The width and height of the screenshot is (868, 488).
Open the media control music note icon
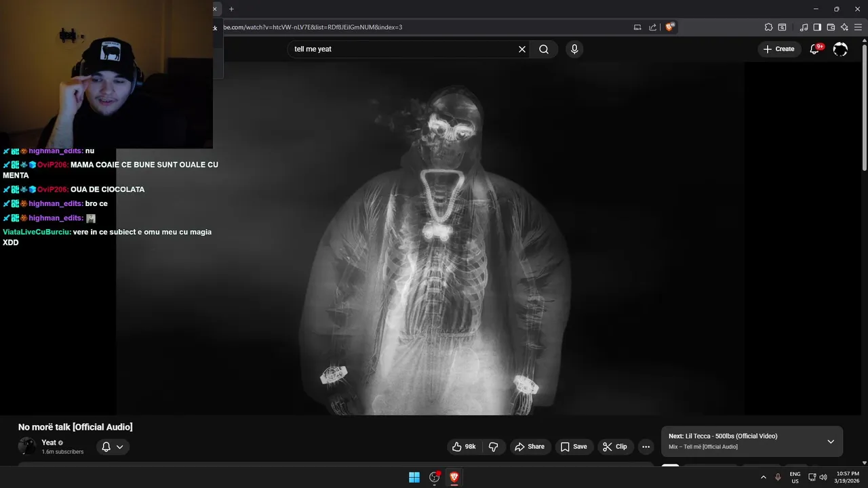point(804,27)
